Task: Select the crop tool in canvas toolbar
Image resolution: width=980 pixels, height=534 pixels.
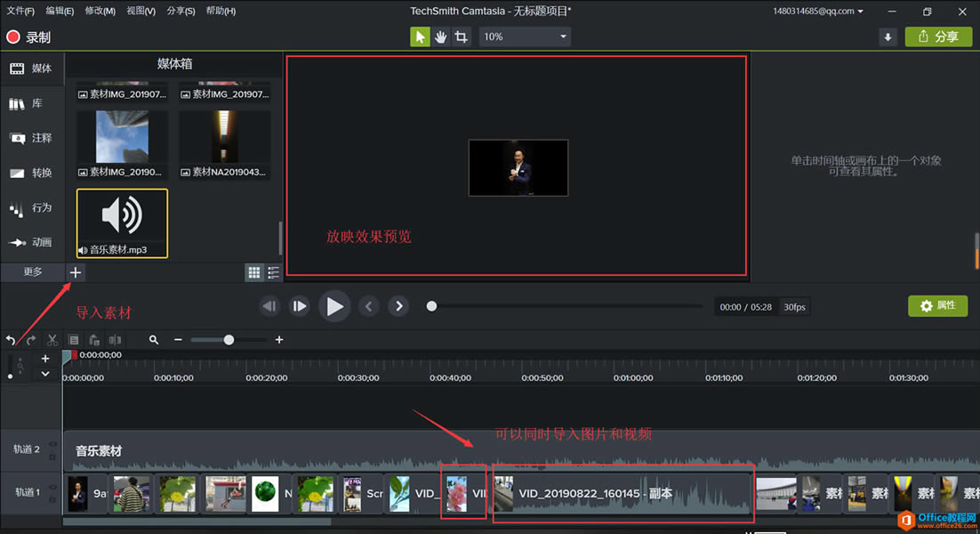Action: (462, 36)
